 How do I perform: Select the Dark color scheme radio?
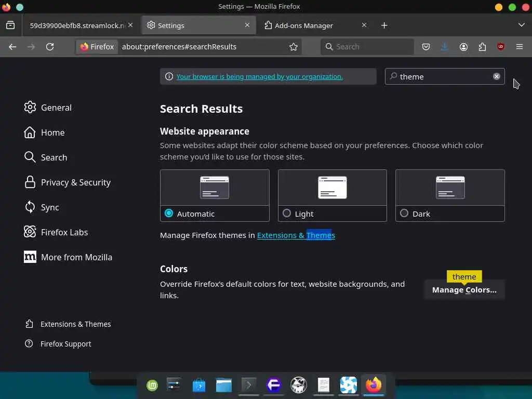(404, 213)
